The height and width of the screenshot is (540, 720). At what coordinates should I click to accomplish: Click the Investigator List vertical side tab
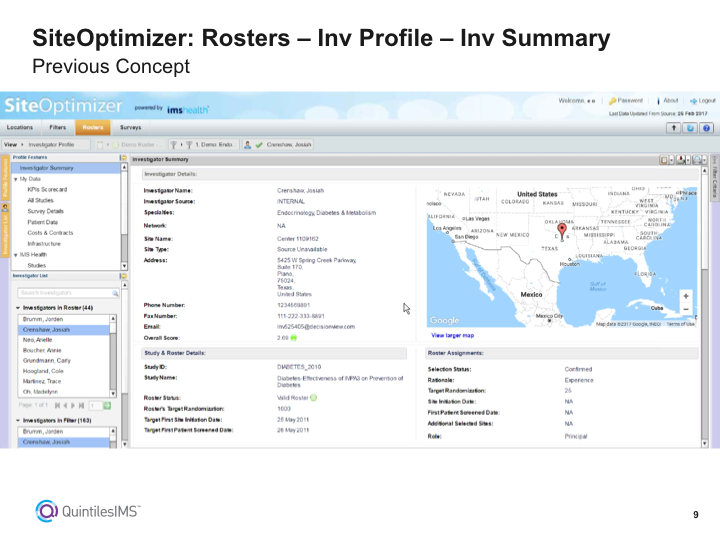[x=6, y=231]
